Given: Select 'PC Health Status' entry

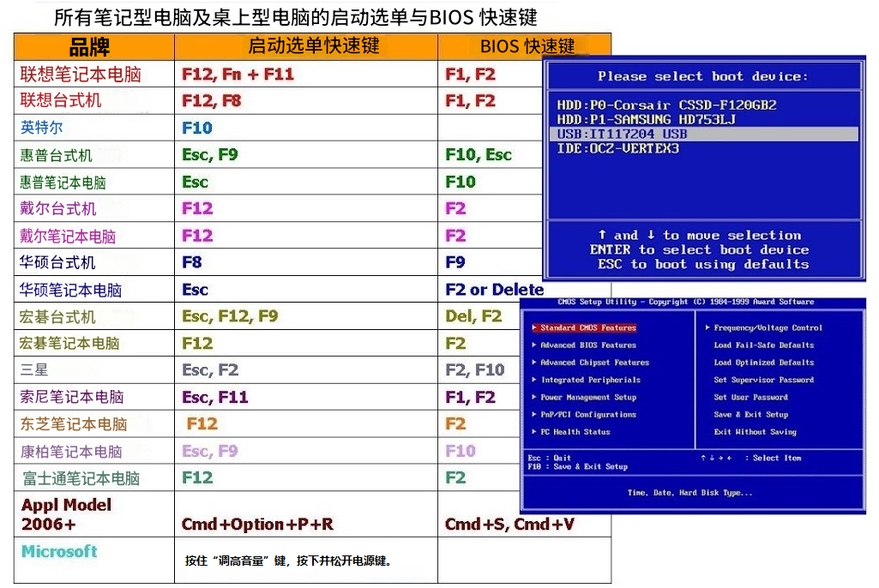Looking at the screenshot, I should 575,432.
